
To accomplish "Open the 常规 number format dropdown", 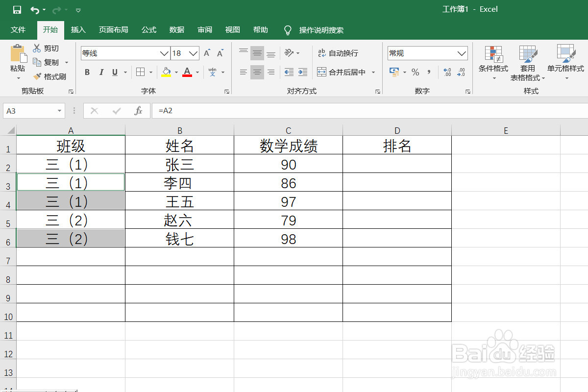I will (x=461, y=53).
